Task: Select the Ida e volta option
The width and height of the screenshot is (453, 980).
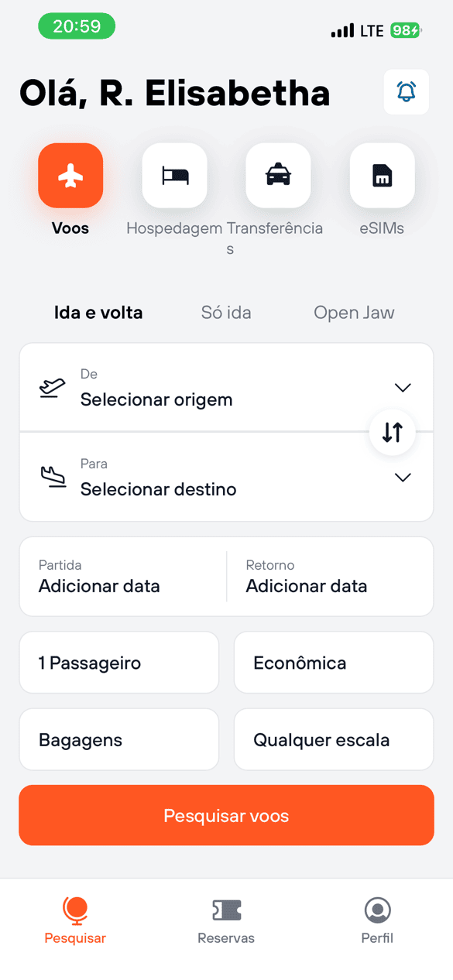Action: click(x=98, y=312)
